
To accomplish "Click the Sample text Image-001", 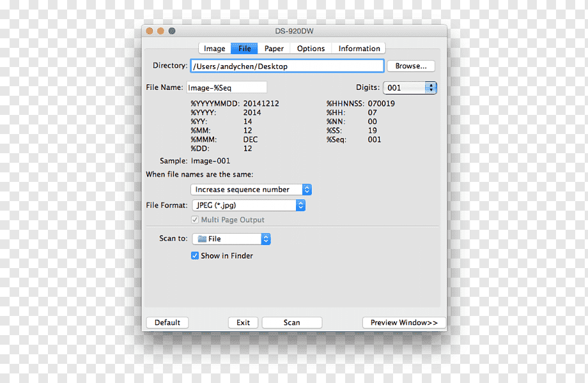I will pos(210,161).
